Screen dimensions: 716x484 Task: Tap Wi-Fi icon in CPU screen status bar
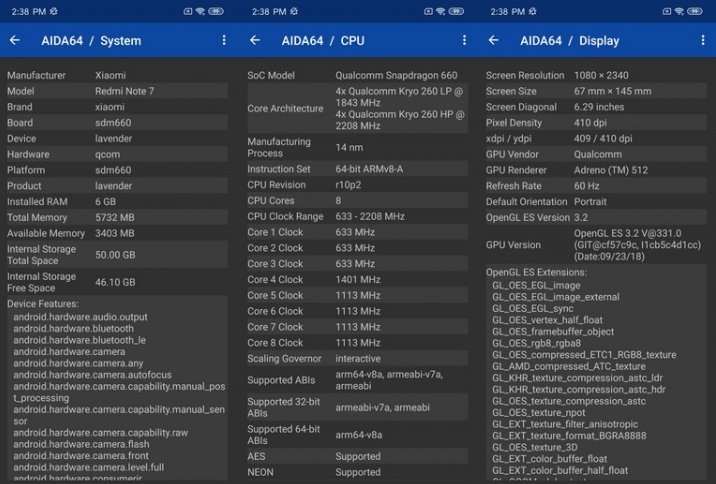(441, 11)
